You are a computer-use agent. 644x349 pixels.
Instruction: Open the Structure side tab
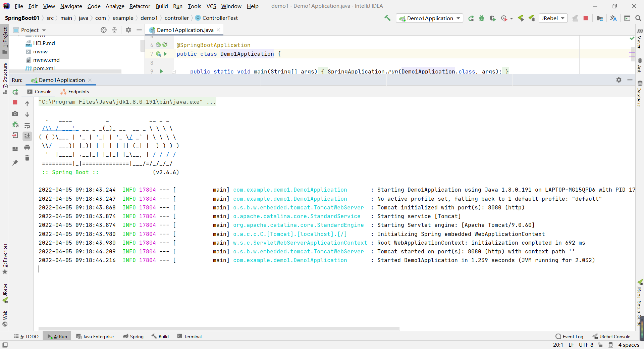pos(5,79)
